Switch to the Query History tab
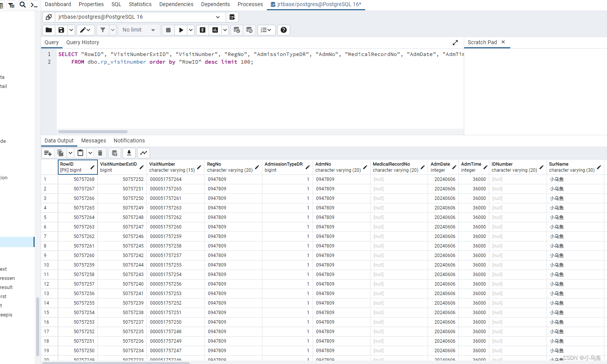 [83, 42]
